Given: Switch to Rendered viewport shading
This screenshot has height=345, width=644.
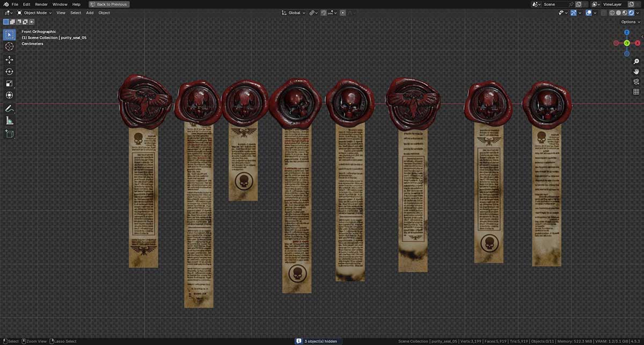Looking at the screenshot, I should coord(631,13).
